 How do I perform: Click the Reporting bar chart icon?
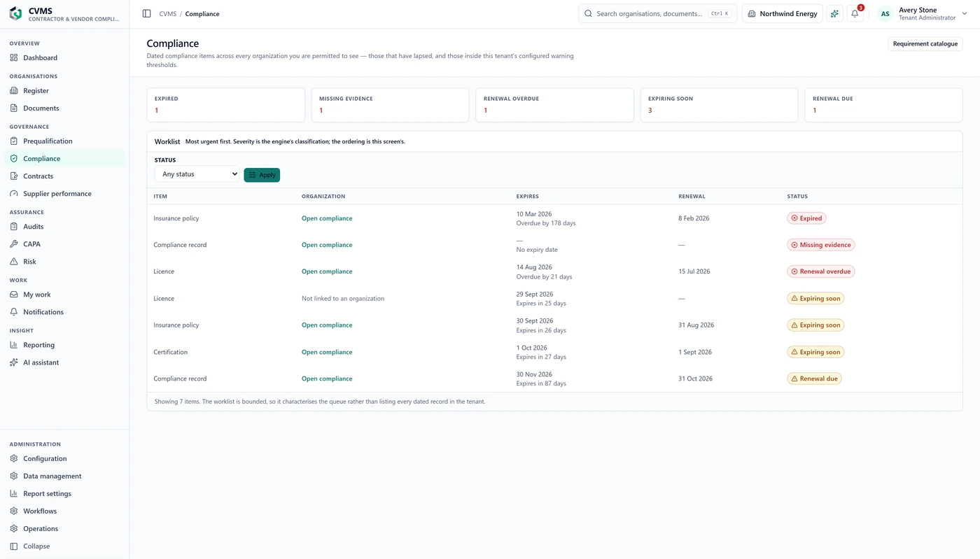14,345
